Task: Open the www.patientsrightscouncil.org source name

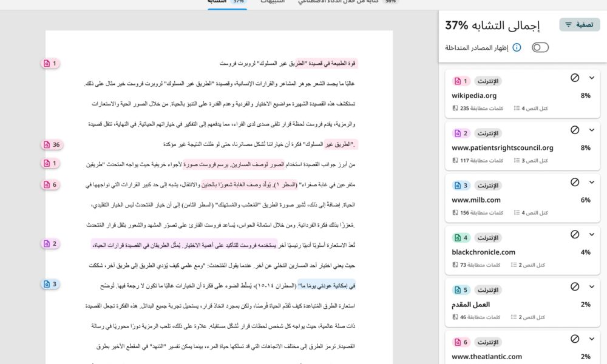Action: (503, 148)
